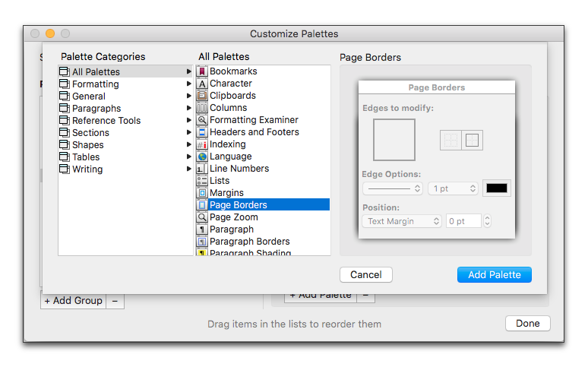The image size is (588, 367).
Task: Click the Margins palette icon
Action: (x=202, y=193)
